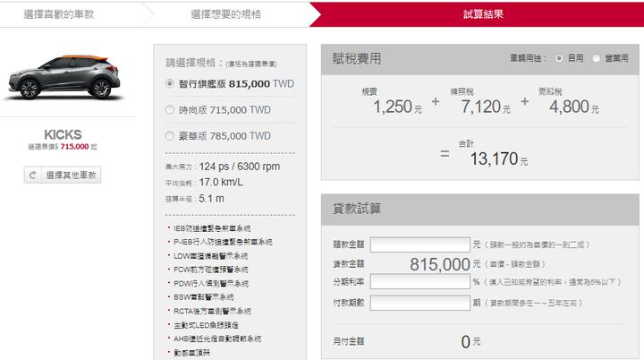Image resolution: width=644 pixels, height=360 pixels.
Task: Go to 選擇喜歡的車款 step tab
Action: pos(59,14)
